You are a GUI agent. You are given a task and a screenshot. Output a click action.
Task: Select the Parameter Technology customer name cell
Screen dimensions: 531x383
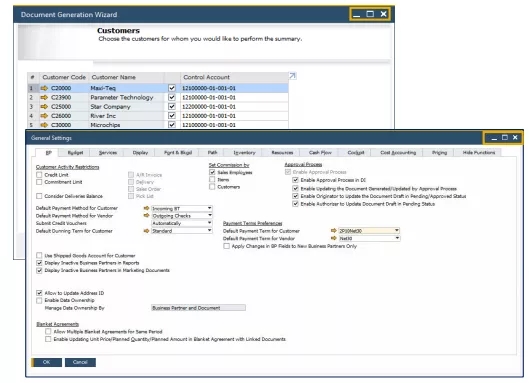pyautogui.click(x=126, y=97)
